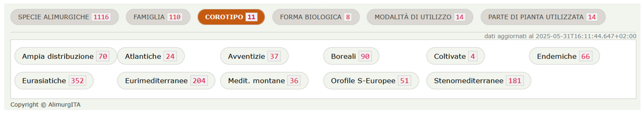Click the 1116 species count badge
This screenshot has width=644, height=114.
click(x=101, y=17)
